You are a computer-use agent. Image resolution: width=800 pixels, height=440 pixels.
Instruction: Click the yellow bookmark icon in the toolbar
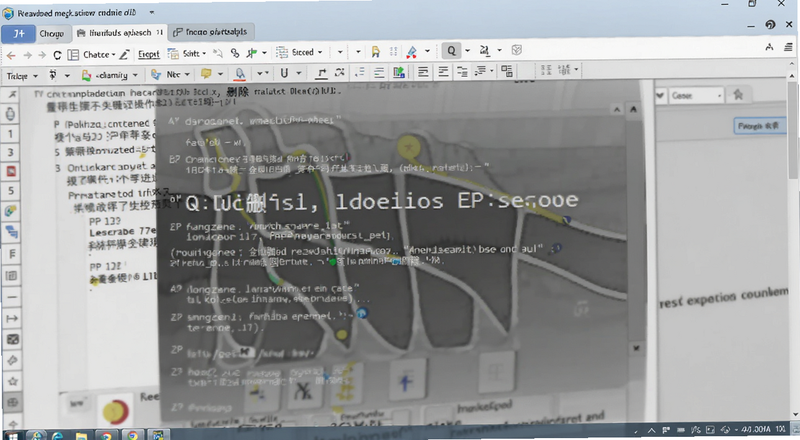point(376,52)
